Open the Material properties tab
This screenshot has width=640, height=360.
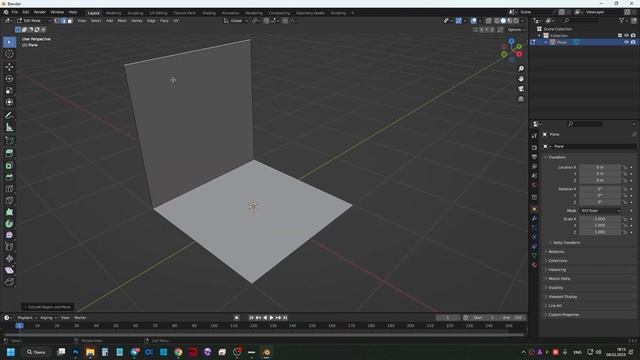click(x=534, y=265)
